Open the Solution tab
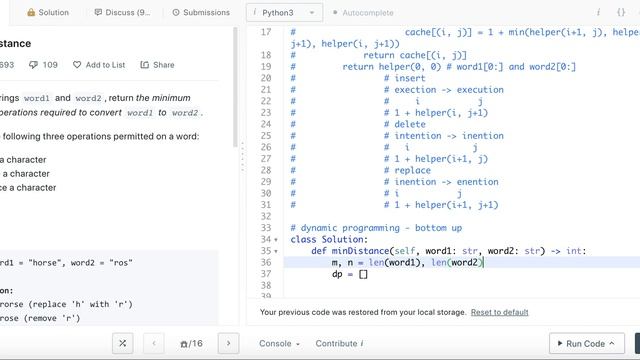 click(x=48, y=13)
